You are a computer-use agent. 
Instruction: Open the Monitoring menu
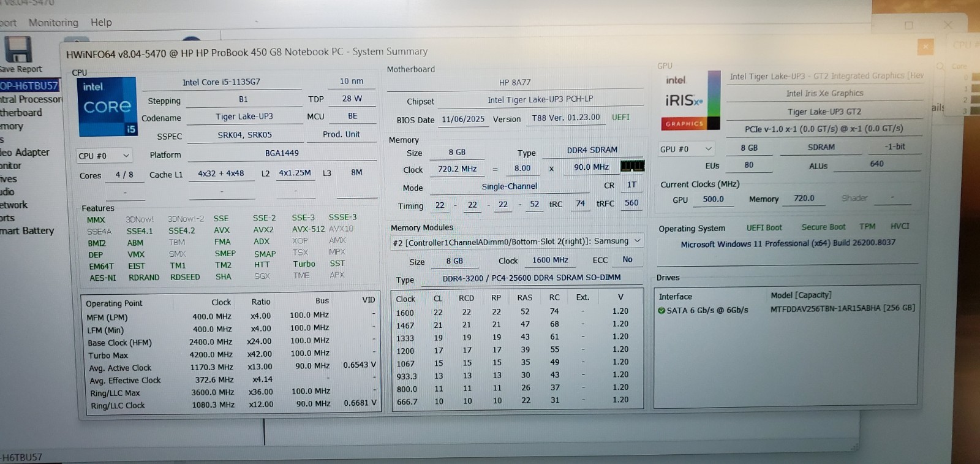click(53, 23)
